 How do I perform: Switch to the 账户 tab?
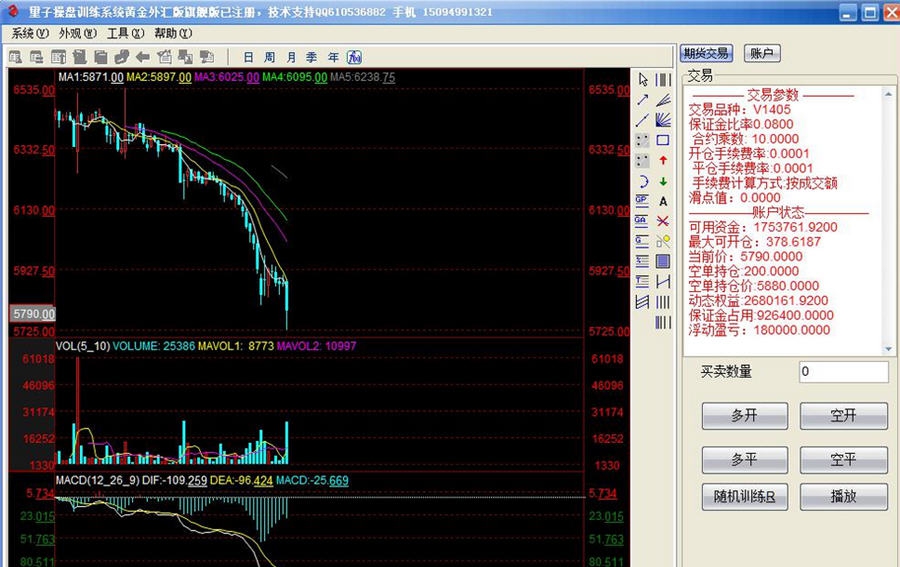[x=762, y=53]
